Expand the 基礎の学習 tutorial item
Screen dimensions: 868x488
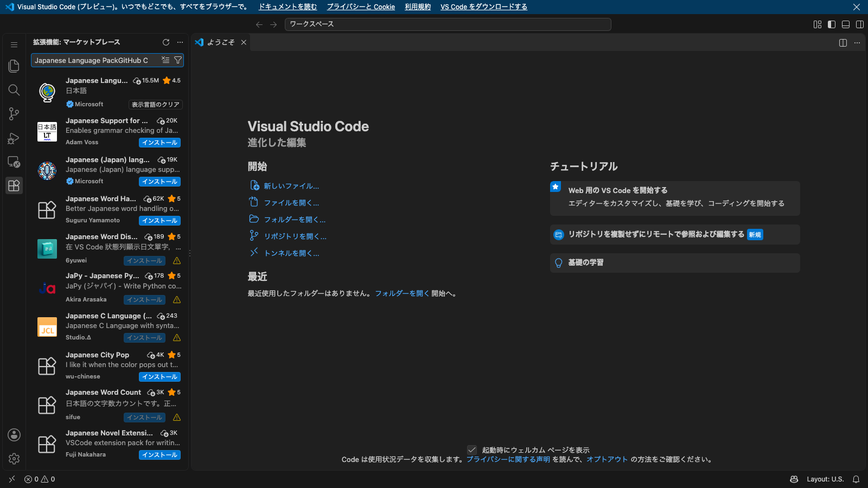click(675, 263)
